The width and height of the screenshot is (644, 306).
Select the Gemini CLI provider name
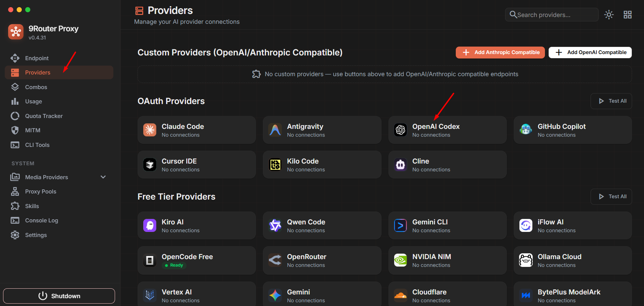(x=430, y=222)
